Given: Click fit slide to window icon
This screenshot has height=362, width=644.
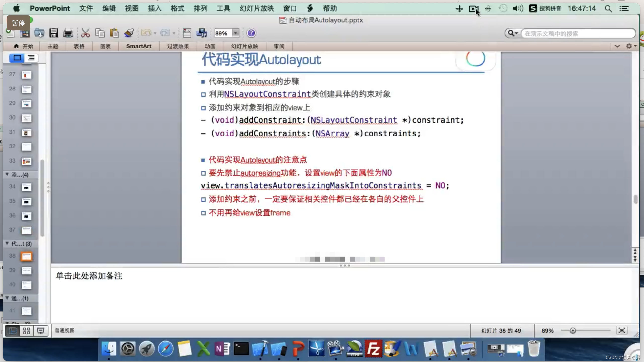Looking at the screenshot, I should (622, 330).
